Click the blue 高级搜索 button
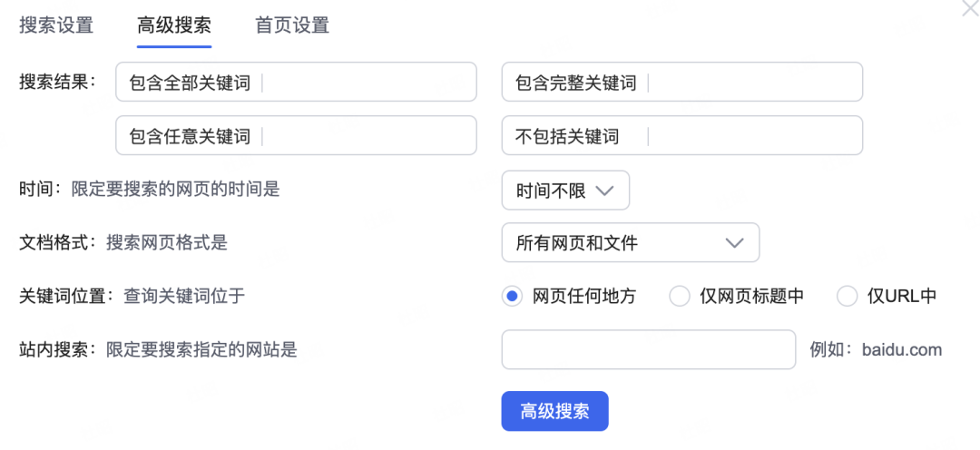The height and width of the screenshot is (450, 980). 555,411
